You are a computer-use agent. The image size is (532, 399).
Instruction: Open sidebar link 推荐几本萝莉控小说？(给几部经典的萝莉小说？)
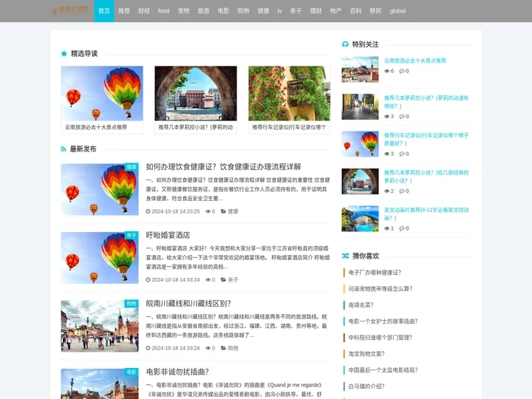[x=426, y=177]
